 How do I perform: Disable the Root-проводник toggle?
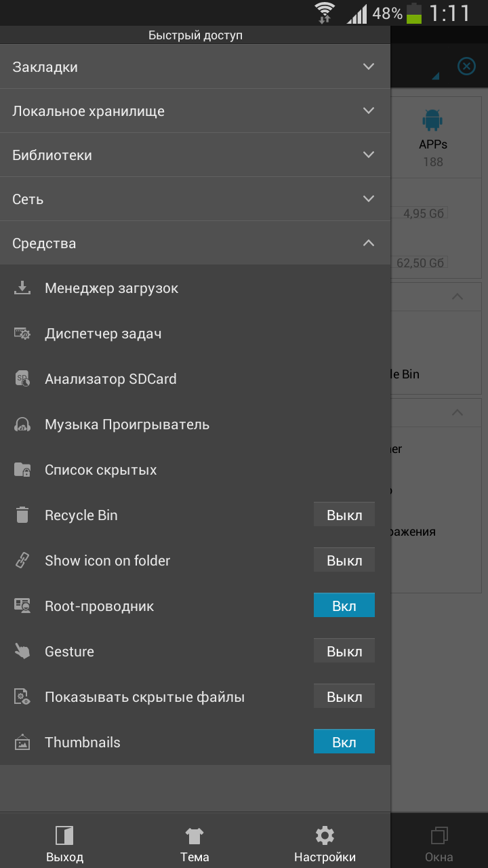pos(344,606)
